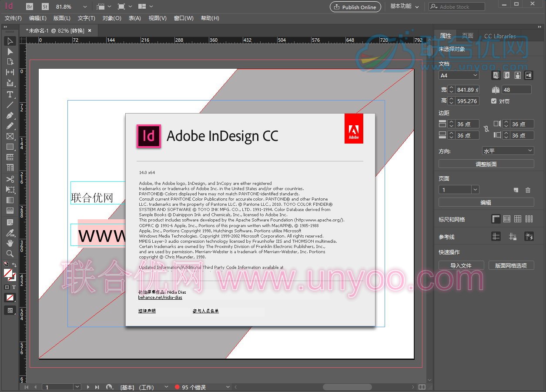The image size is (546, 392).
Task: Switch to the 页面 panel tab
Action: (x=468, y=36)
